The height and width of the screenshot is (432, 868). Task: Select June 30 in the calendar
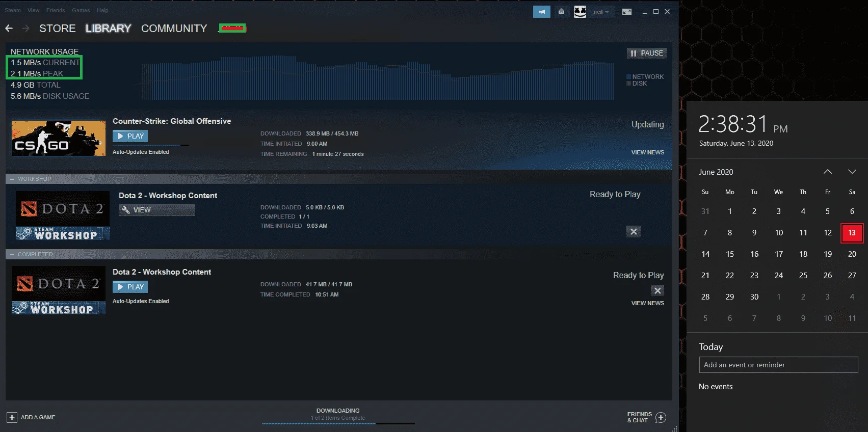pos(754,297)
